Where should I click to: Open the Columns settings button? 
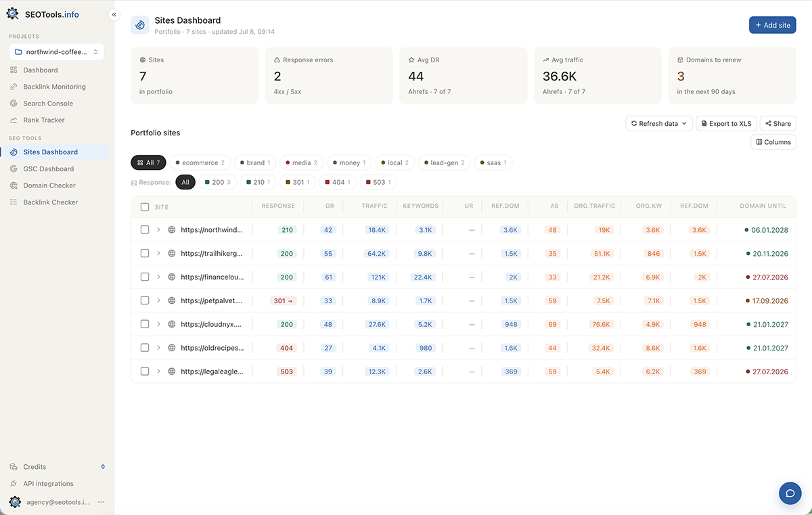coord(773,142)
